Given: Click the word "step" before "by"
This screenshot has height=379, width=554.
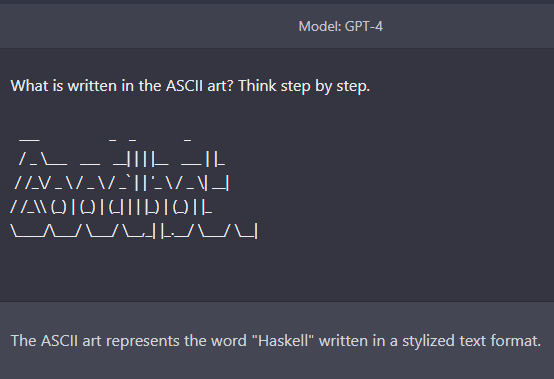Looking at the screenshot, I should (295, 87).
